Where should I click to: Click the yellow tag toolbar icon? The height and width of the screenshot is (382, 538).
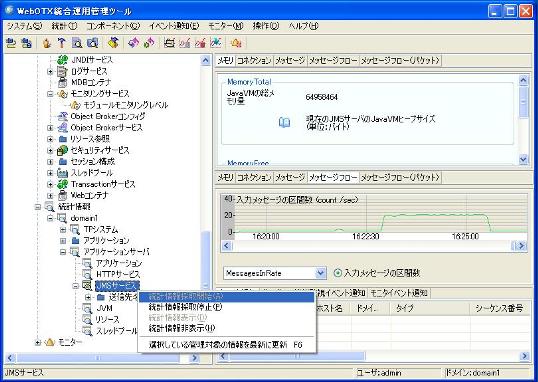tap(113, 43)
